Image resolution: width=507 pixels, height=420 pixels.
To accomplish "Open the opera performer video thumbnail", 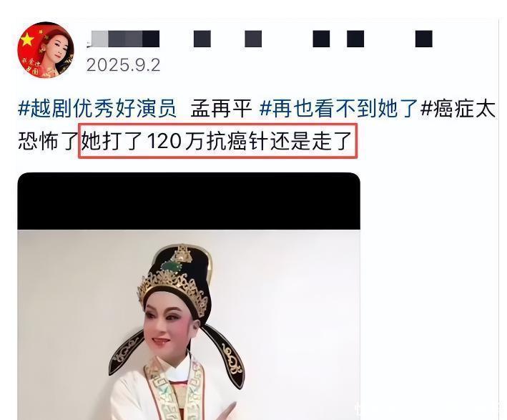I will click(x=189, y=296).
